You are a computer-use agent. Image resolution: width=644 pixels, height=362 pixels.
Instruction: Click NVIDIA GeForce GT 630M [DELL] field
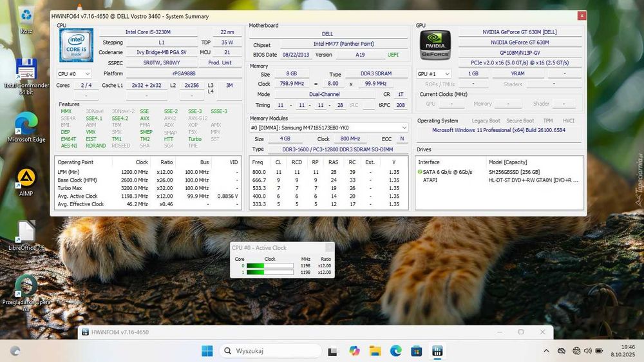coord(520,32)
